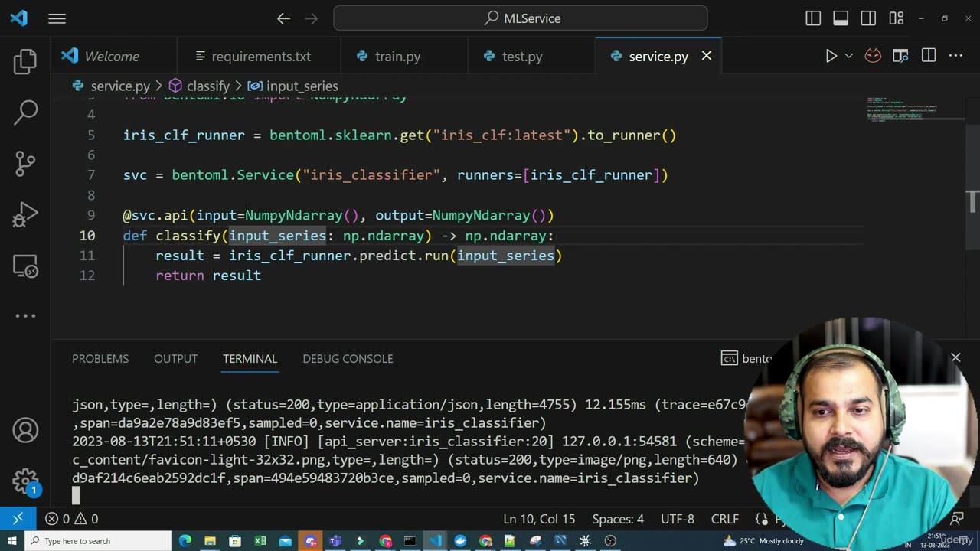This screenshot has width=980, height=551.
Task: Toggle the secondary side bar
Action: pyautogui.click(x=868, y=18)
